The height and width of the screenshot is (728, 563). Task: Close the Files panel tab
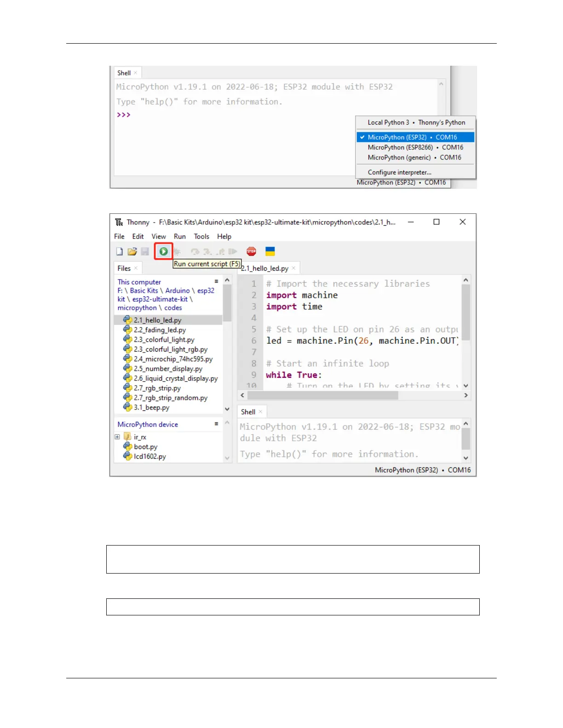click(x=136, y=268)
